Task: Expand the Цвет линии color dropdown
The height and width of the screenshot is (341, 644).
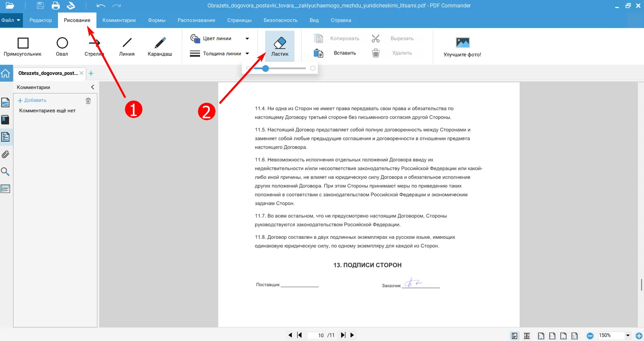Action: point(247,39)
